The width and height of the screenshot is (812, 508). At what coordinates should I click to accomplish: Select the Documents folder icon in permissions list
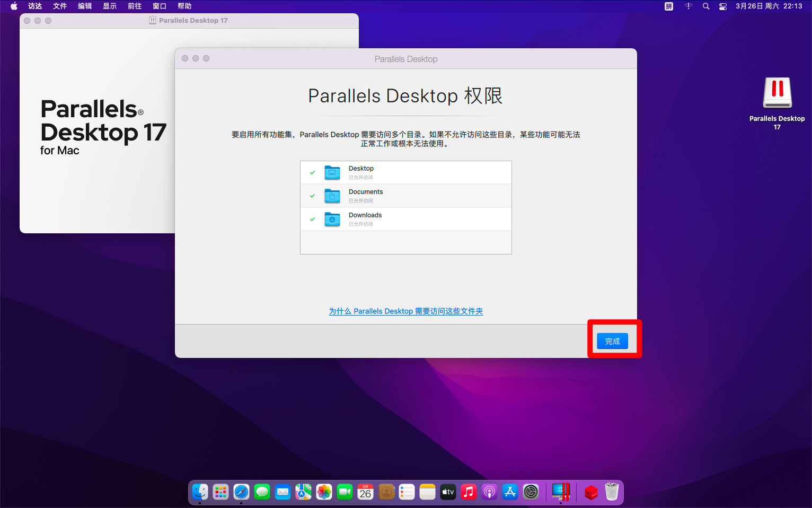(x=332, y=196)
